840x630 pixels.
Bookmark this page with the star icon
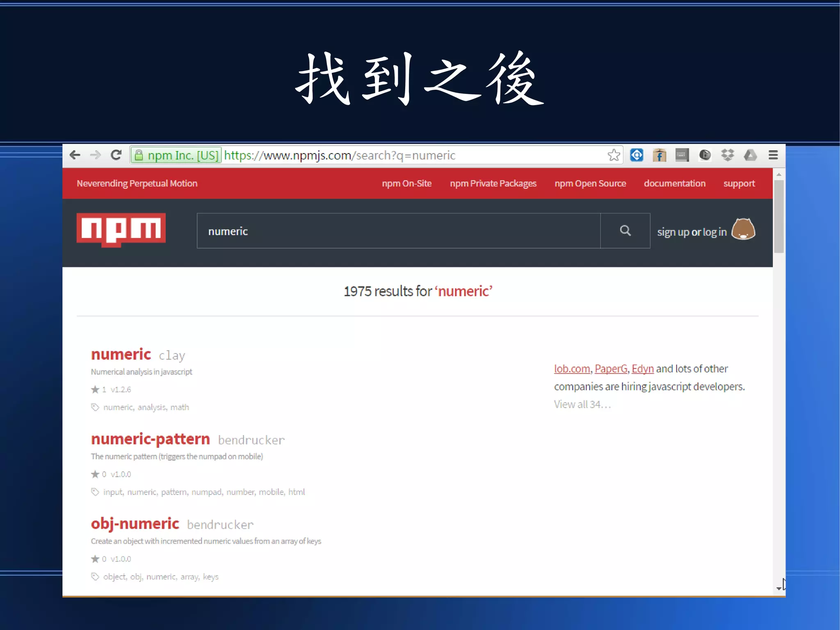pyautogui.click(x=614, y=155)
